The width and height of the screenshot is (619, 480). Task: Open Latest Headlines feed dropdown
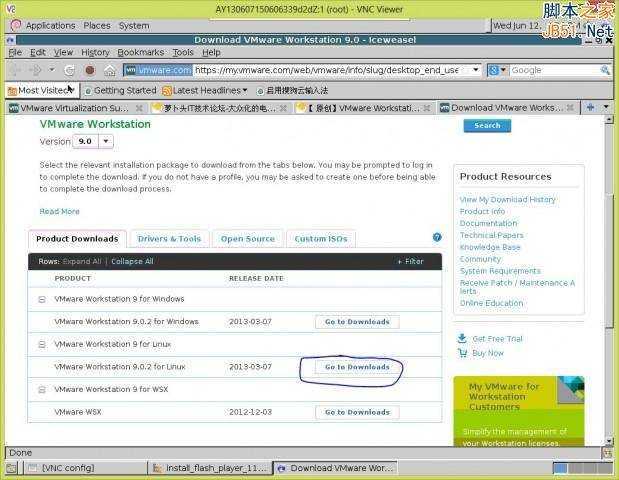205,91
